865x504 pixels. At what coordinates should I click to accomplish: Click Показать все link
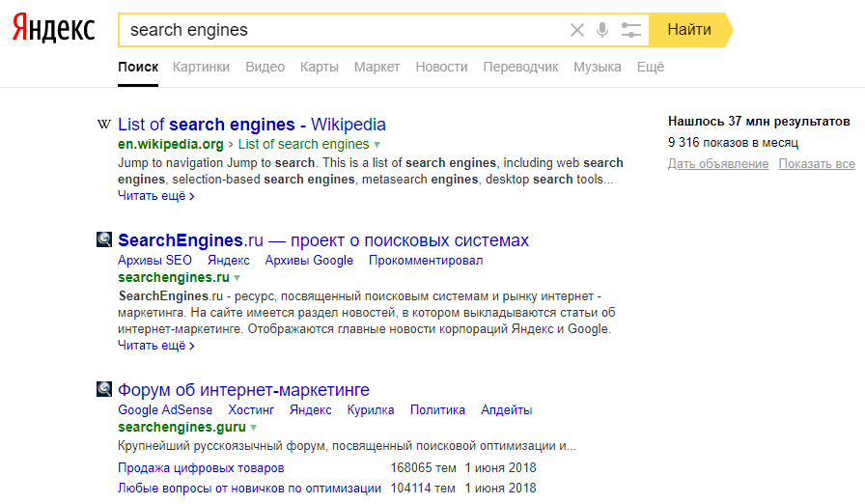[817, 164]
